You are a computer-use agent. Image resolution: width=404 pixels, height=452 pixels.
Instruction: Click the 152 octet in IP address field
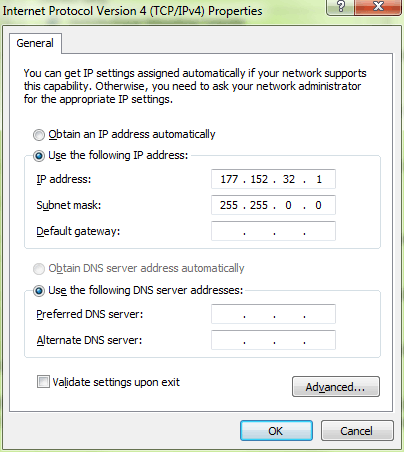(259, 179)
